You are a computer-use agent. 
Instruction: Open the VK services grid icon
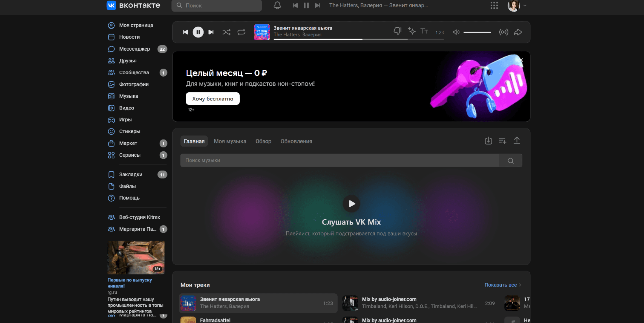tap(494, 5)
